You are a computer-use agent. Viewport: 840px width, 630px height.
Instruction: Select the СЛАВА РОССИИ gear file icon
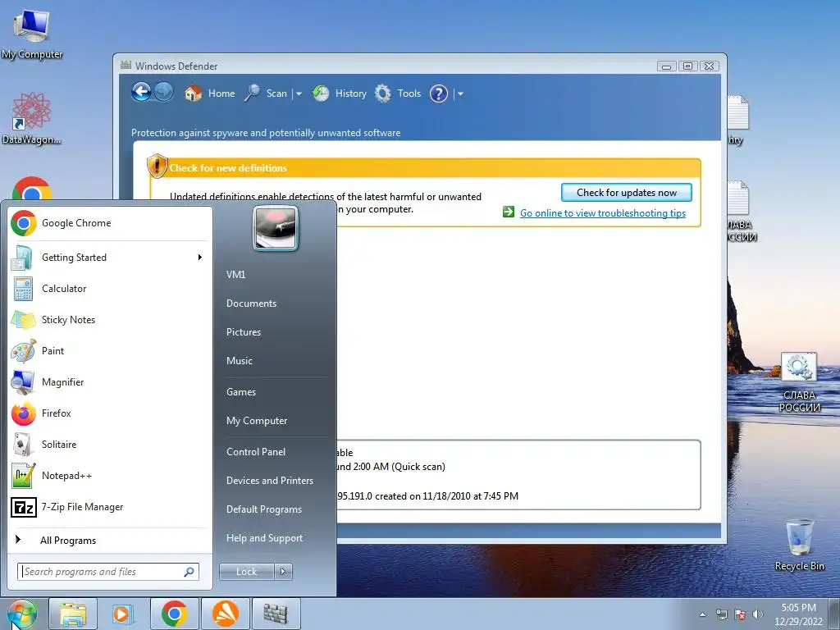pyautogui.click(x=799, y=382)
